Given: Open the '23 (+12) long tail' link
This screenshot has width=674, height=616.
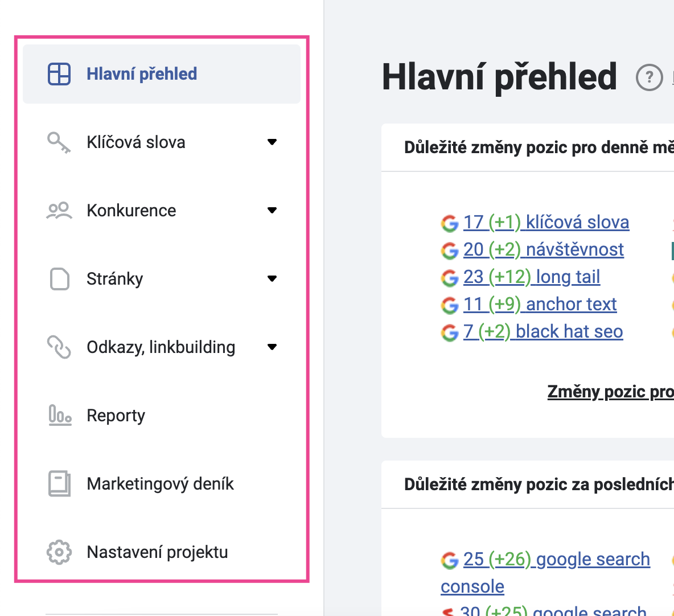Looking at the screenshot, I should [x=531, y=277].
